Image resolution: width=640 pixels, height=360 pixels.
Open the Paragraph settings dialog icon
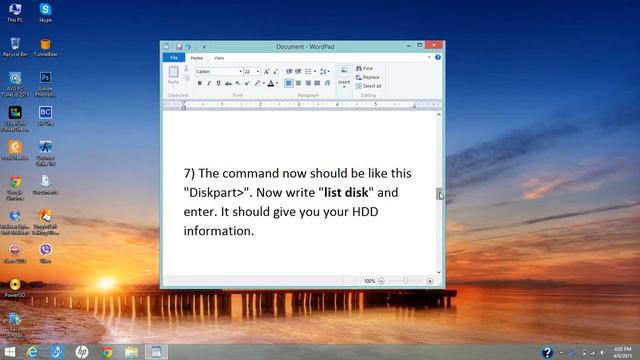pyautogui.click(x=327, y=83)
